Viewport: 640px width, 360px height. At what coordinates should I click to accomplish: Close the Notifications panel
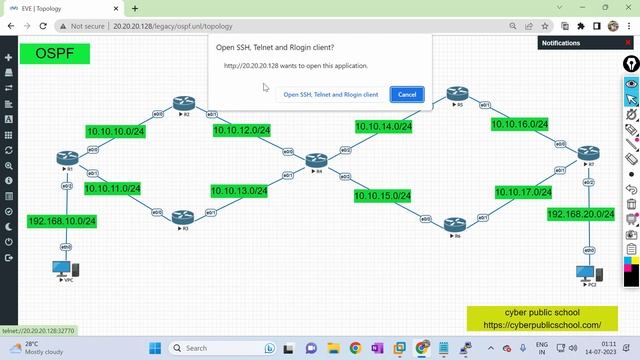pyautogui.click(x=628, y=42)
